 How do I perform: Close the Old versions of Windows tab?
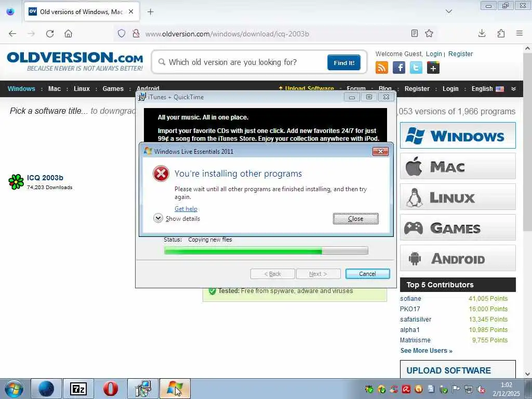pos(131,11)
